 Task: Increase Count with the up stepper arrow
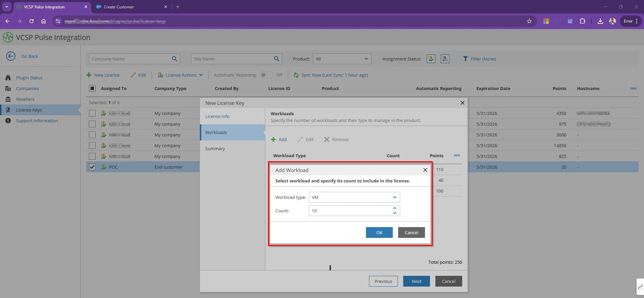click(394, 208)
